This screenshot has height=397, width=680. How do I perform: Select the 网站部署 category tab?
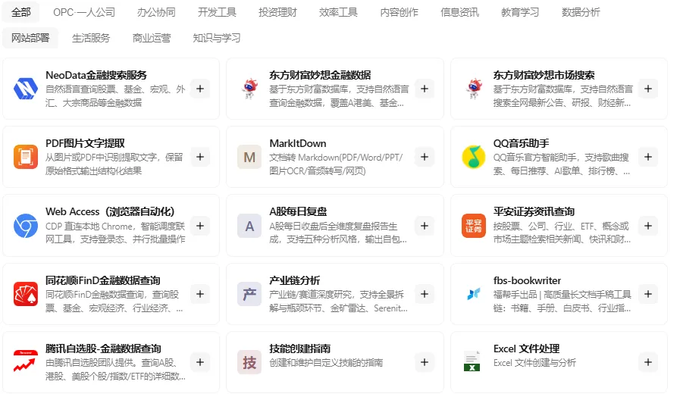[30, 38]
